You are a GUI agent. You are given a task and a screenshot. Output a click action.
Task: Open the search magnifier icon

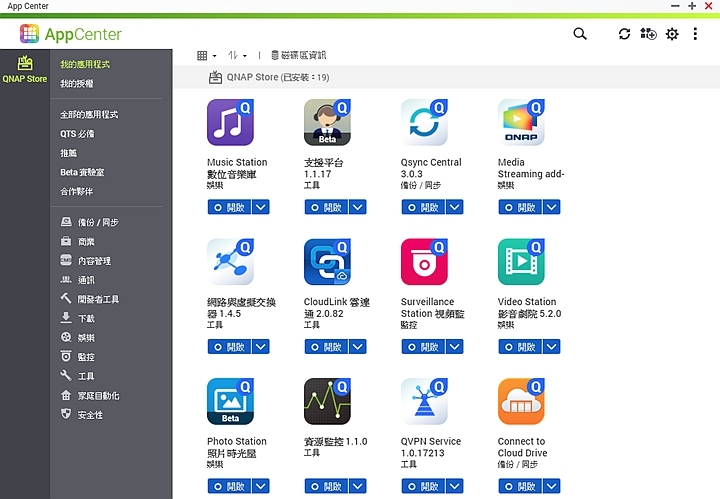click(x=580, y=34)
